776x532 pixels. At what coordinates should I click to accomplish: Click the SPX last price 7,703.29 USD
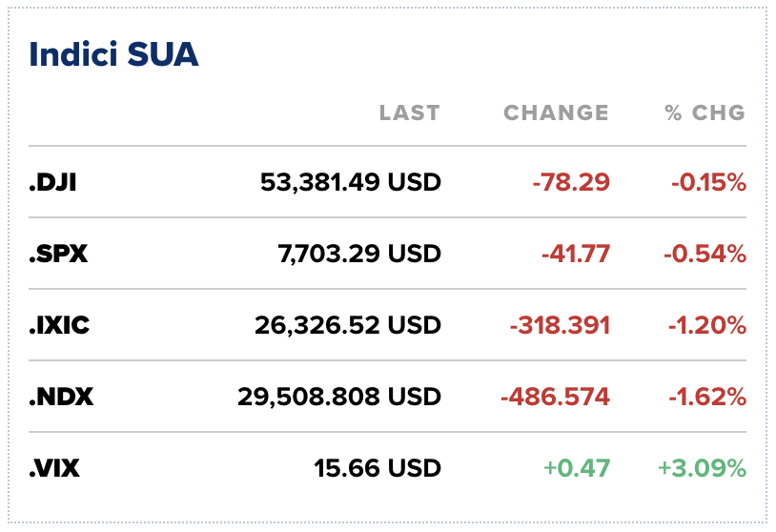(x=359, y=254)
